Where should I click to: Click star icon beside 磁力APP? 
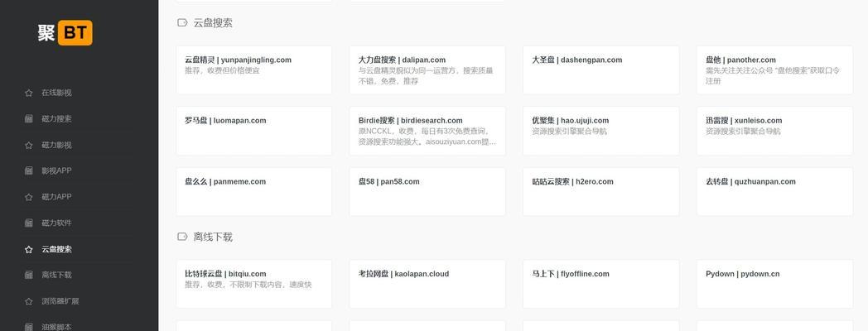(29, 197)
